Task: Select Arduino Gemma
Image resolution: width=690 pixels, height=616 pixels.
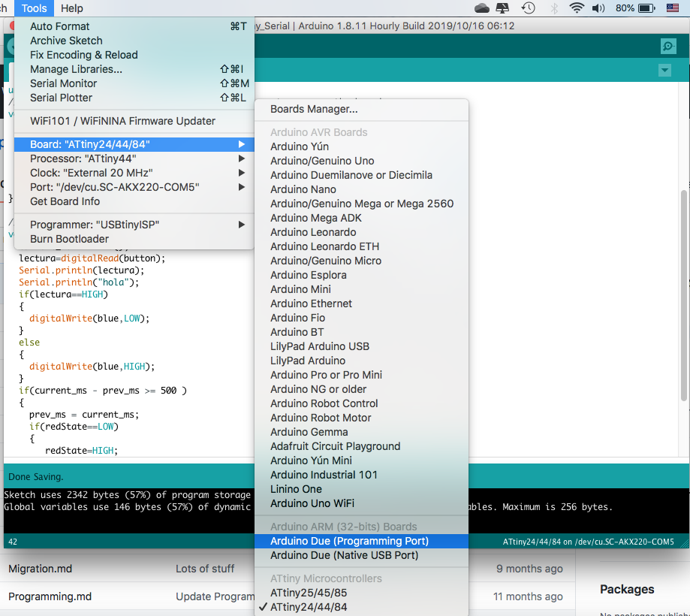Action: (x=361, y=432)
